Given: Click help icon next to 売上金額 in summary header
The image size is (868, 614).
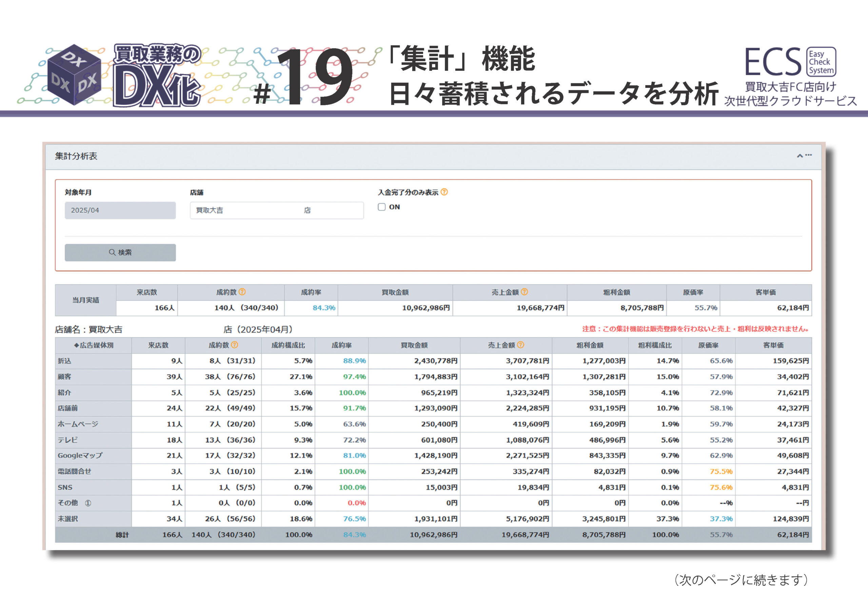Looking at the screenshot, I should point(524,292).
